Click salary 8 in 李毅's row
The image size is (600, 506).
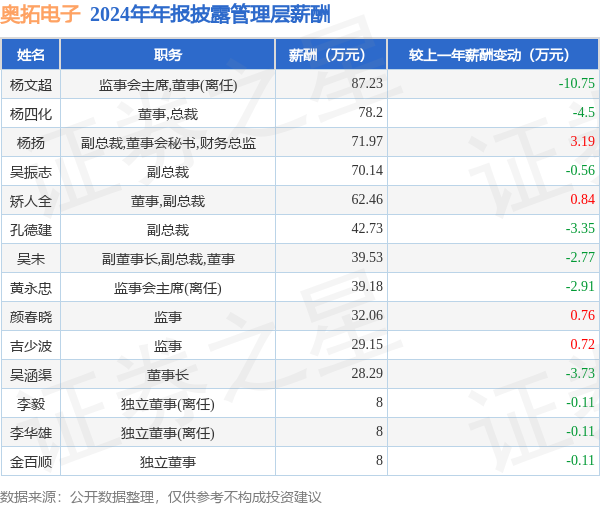coord(379,402)
